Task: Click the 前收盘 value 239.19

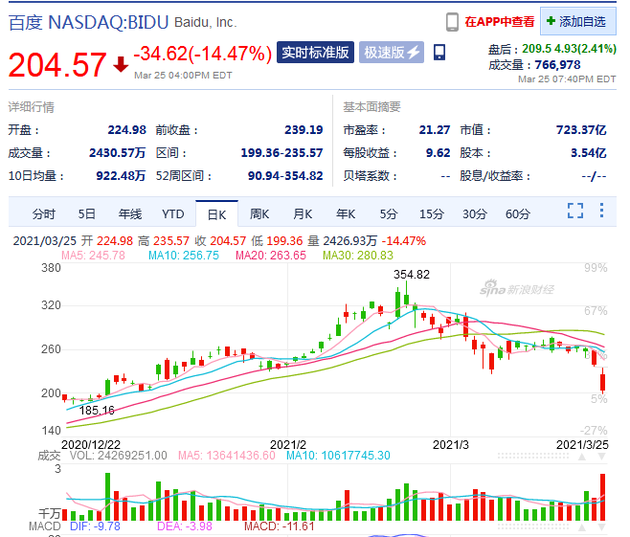Action: click(x=304, y=130)
